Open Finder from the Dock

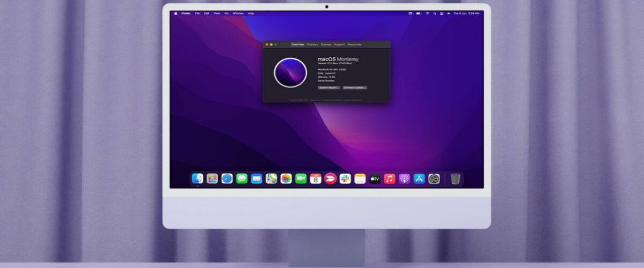[x=197, y=178]
